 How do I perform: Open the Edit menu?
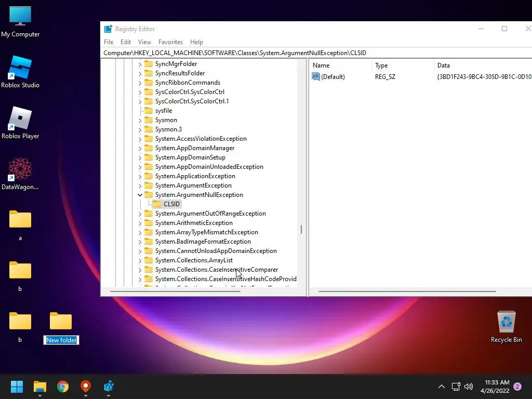click(126, 42)
